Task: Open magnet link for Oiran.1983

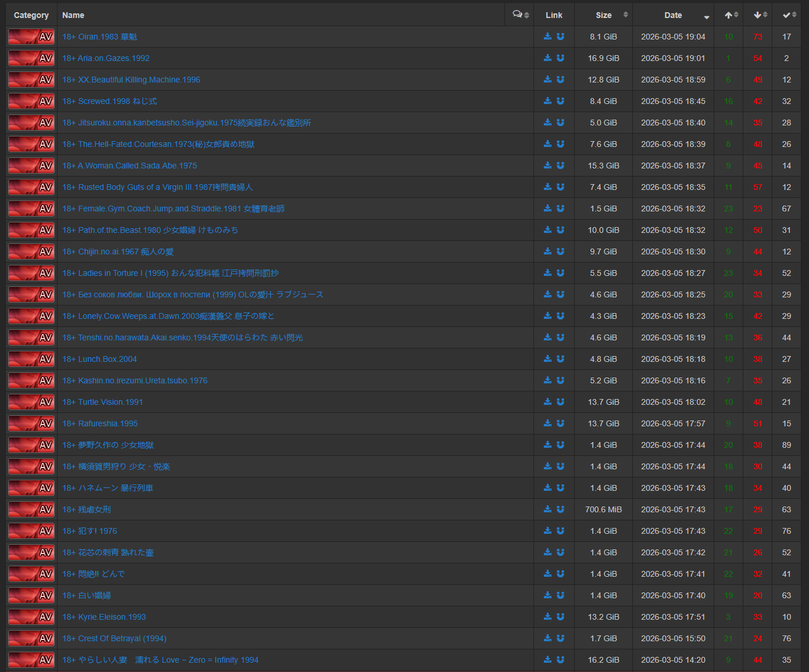Action: [x=560, y=37]
